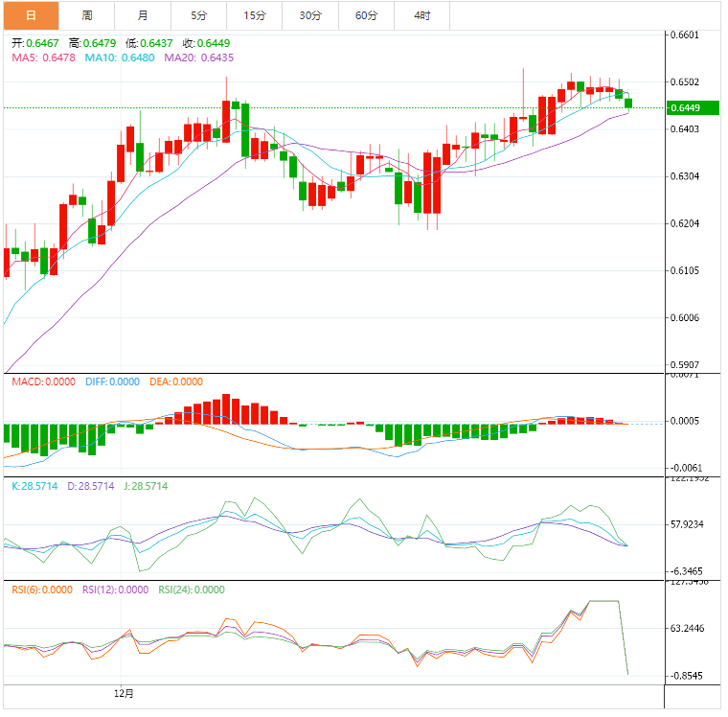Select the 日 daily chart tab

coord(31,15)
